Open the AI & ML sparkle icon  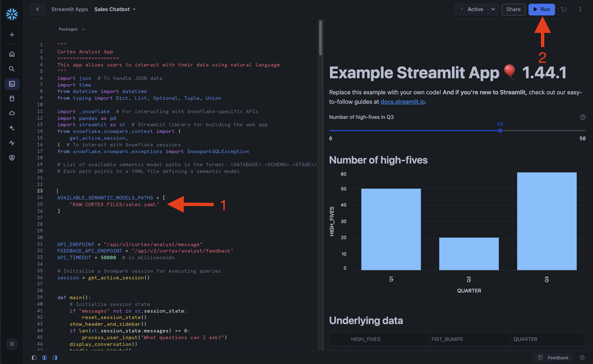(12, 128)
